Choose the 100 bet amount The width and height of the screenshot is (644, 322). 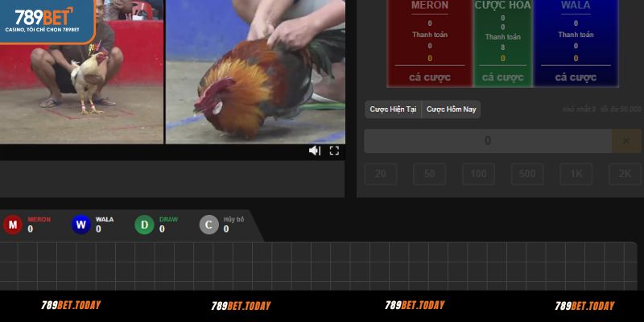(x=478, y=174)
